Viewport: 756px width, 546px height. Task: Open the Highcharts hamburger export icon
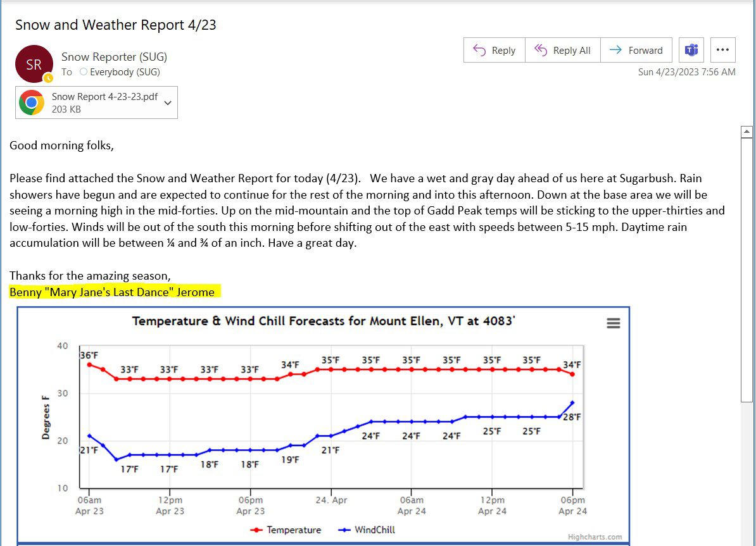[x=613, y=323]
